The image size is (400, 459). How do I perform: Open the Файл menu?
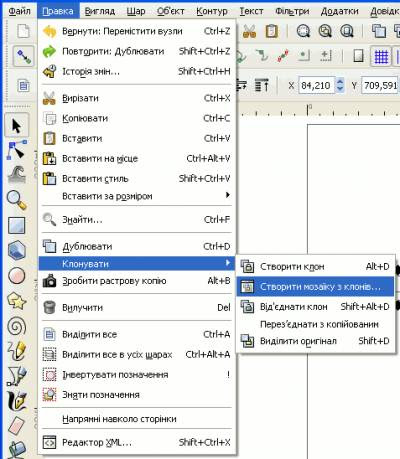click(20, 11)
